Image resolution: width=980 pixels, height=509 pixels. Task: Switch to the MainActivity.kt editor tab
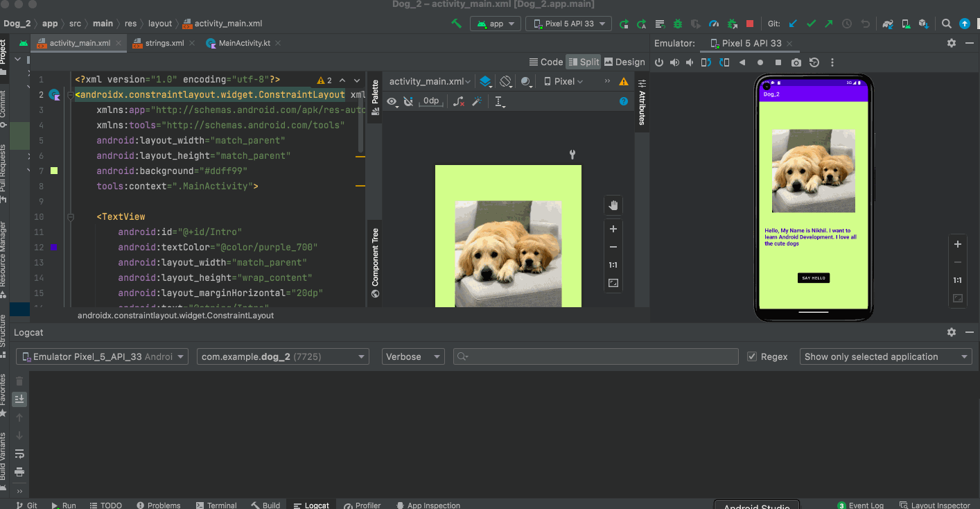[x=245, y=43]
